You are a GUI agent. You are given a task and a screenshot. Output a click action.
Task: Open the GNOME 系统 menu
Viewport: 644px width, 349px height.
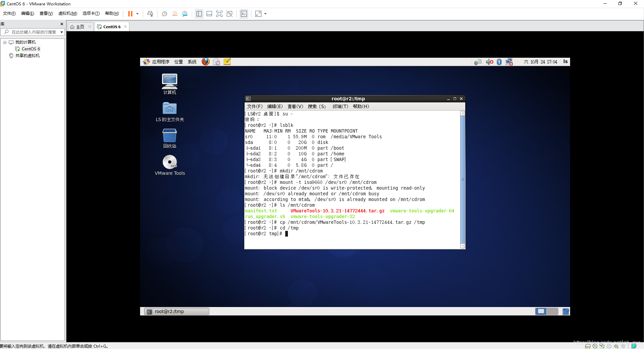tap(192, 62)
